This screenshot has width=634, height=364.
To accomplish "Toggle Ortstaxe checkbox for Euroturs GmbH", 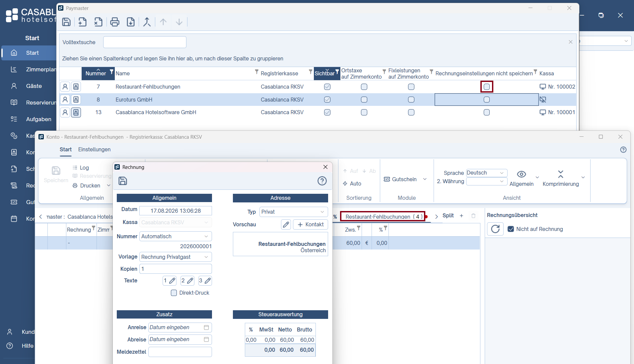I will (x=364, y=100).
